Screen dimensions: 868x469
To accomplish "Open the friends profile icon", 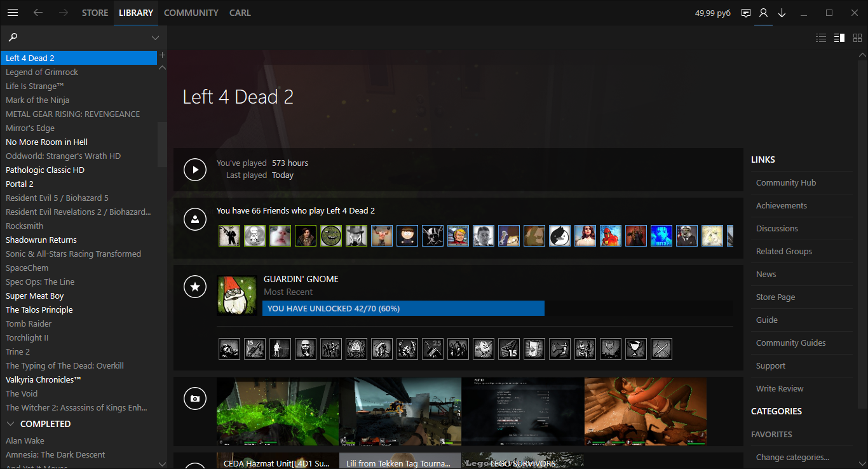I will coord(764,13).
